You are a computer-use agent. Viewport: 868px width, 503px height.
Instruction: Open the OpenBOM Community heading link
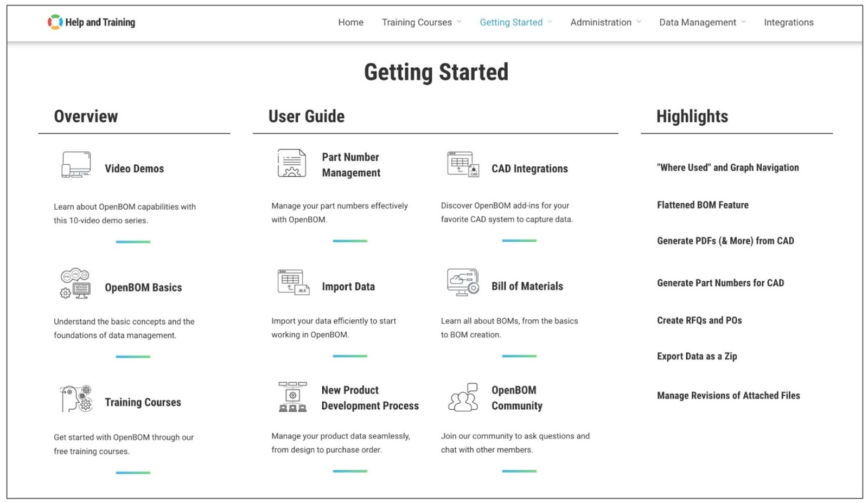click(x=517, y=398)
